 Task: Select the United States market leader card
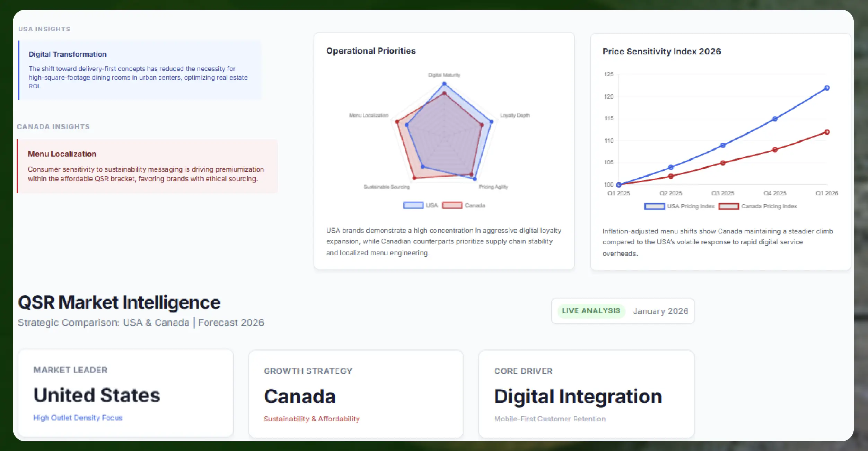pyautogui.click(x=126, y=393)
